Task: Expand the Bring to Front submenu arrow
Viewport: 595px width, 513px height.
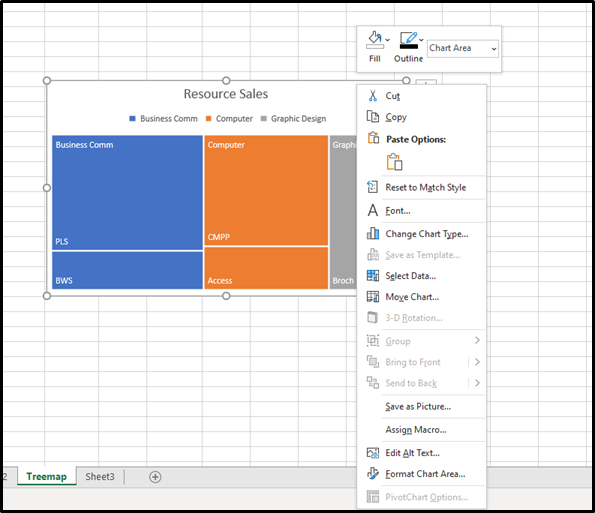Action: 477,362
